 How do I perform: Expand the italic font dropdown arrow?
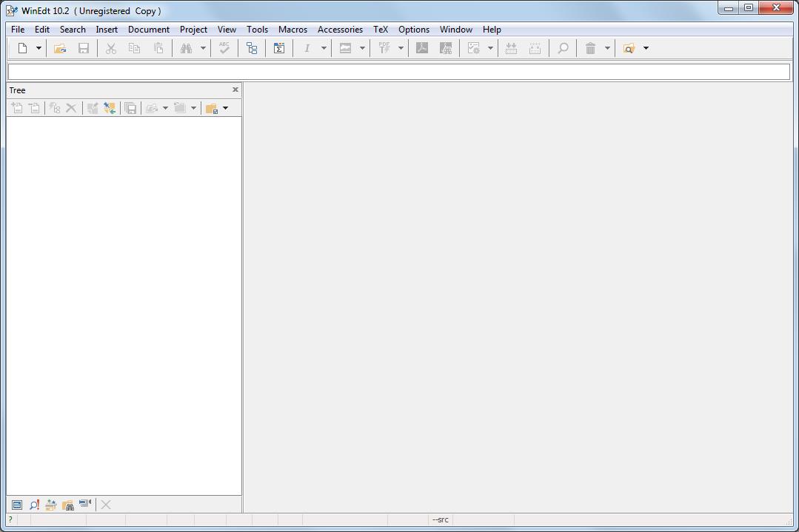click(324, 48)
